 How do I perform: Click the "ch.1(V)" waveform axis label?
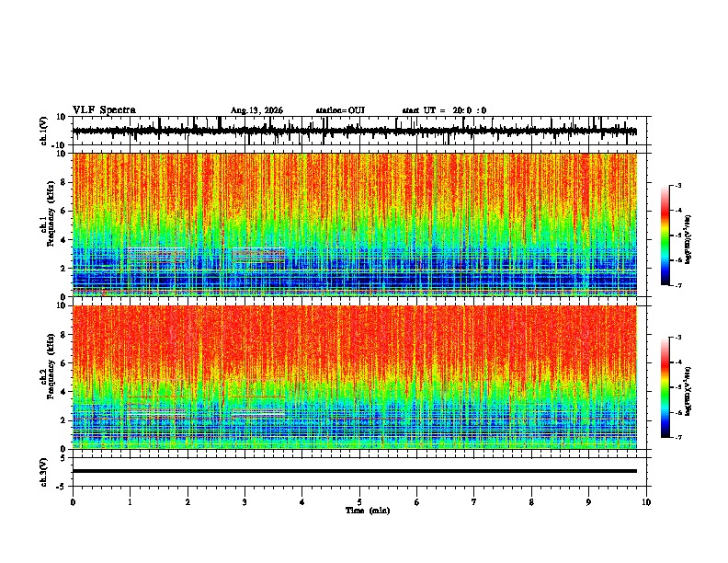click(x=44, y=131)
